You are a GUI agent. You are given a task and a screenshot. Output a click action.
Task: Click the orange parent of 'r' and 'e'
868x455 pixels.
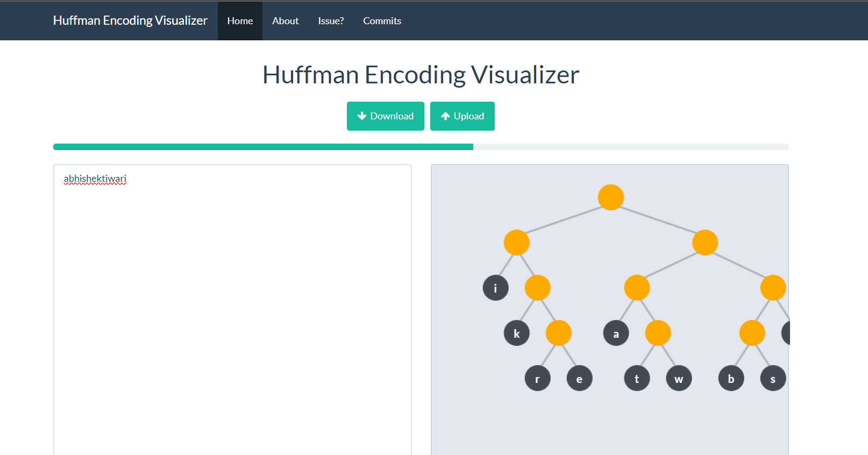click(x=559, y=333)
